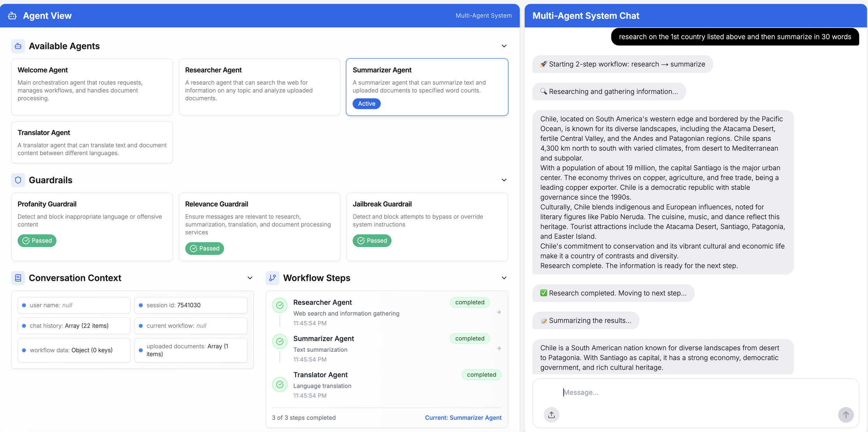Click the Active badge on Summarizer Agent

pos(366,104)
